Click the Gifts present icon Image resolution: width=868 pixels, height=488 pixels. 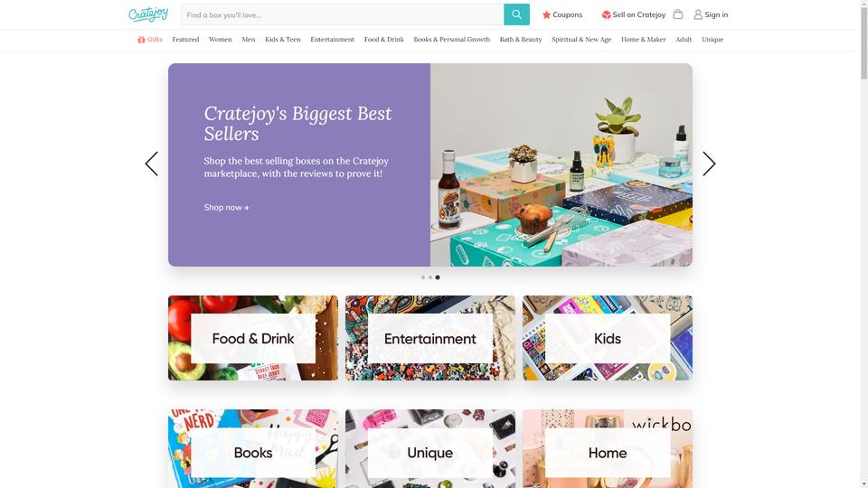coord(141,39)
